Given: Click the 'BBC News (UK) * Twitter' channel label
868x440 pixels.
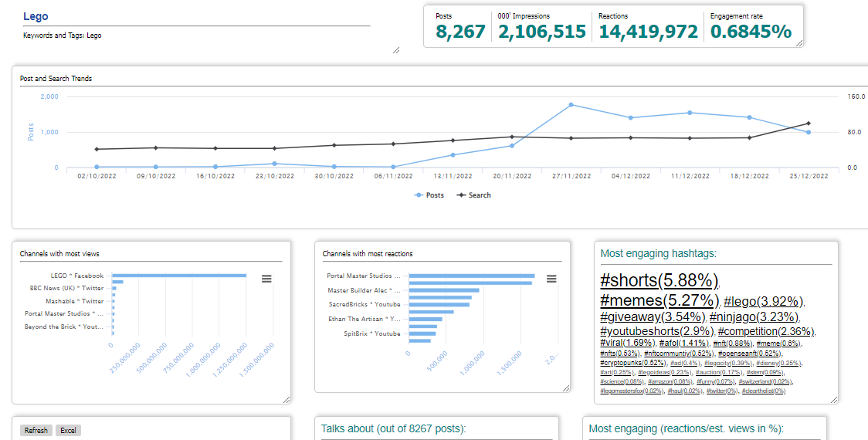Looking at the screenshot, I should [x=66, y=289].
